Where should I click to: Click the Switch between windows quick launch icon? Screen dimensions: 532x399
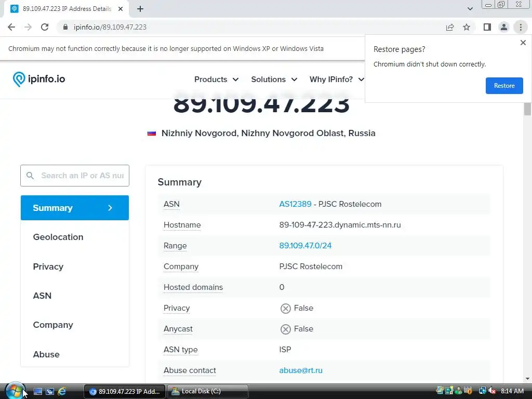(x=50, y=392)
